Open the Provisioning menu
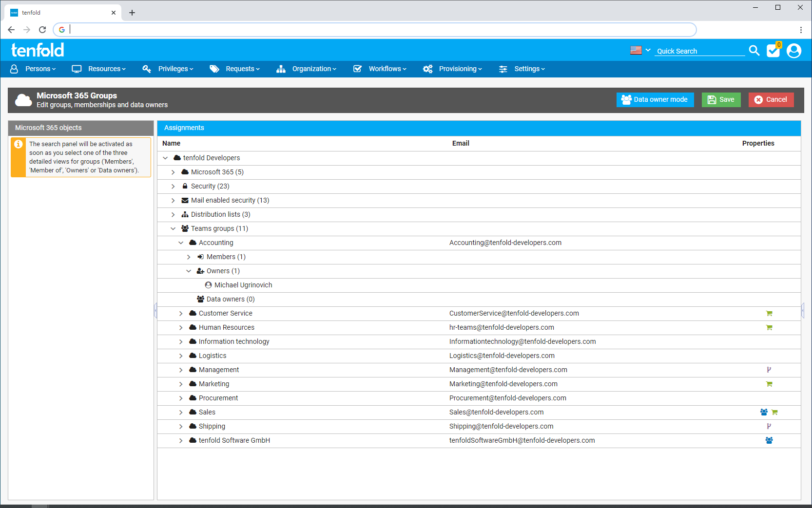 (453, 69)
